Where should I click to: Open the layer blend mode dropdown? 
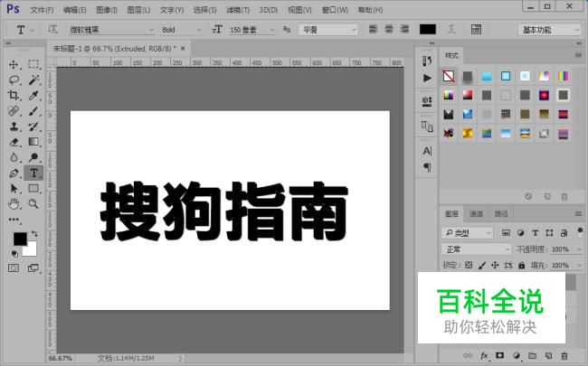point(476,249)
